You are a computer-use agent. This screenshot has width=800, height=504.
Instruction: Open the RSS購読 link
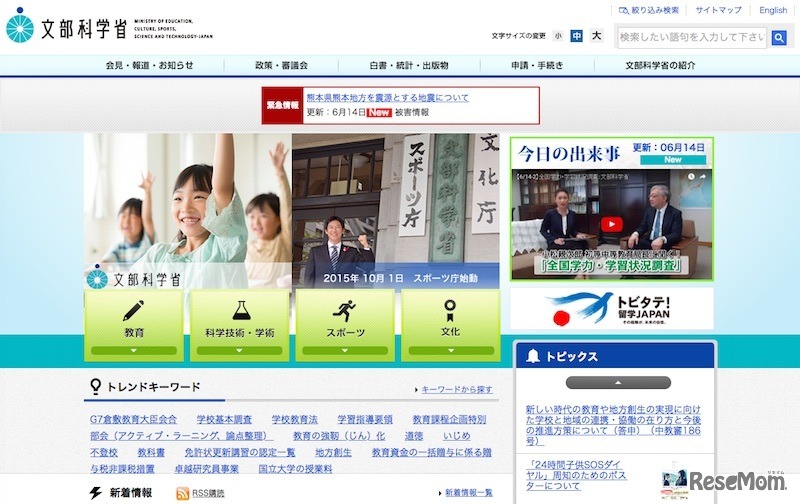pos(208,493)
